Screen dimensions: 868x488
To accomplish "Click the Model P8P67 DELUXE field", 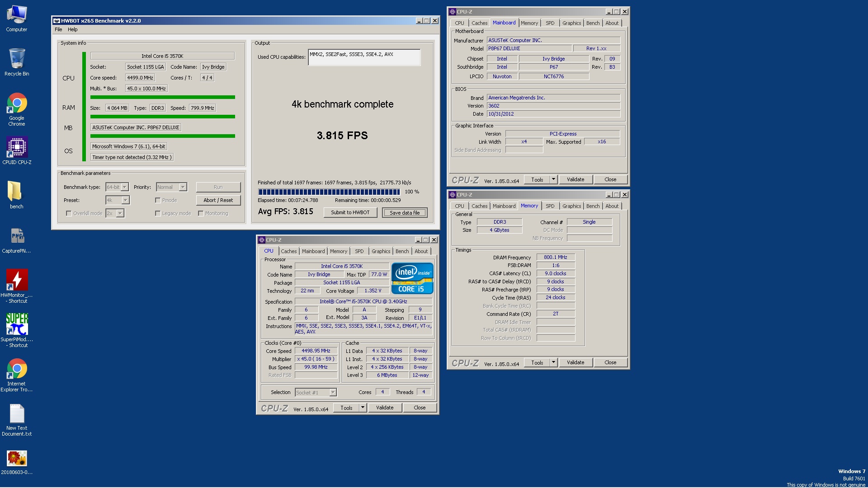I will [529, 48].
